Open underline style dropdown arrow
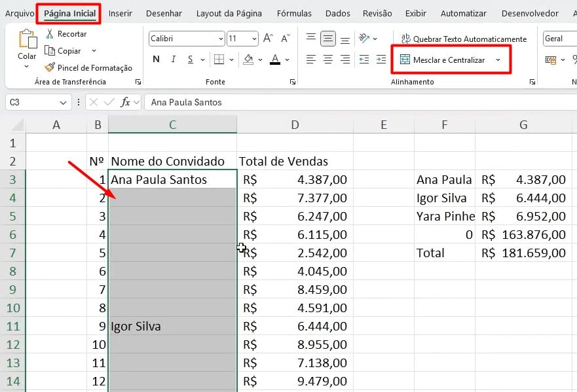 [202, 60]
